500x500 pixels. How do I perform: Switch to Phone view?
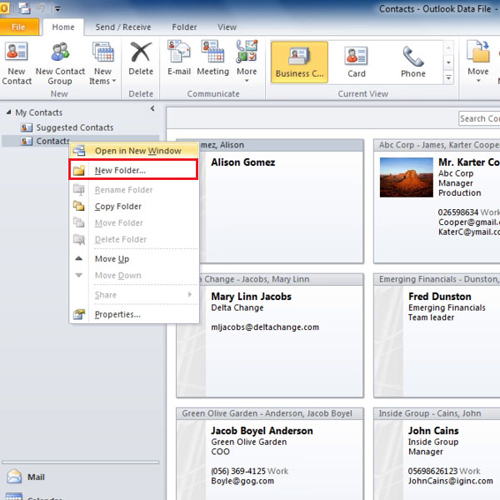[x=413, y=62]
